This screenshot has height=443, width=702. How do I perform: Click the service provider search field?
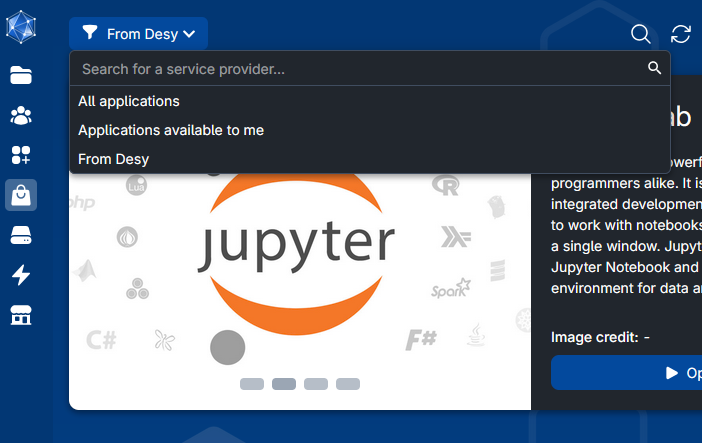360,69
